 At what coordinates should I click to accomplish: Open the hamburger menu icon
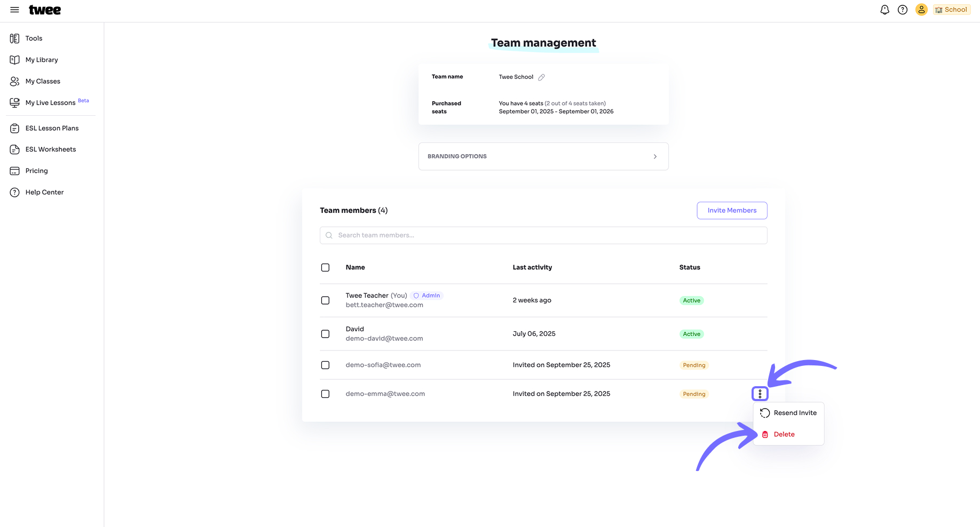(14, 10)
